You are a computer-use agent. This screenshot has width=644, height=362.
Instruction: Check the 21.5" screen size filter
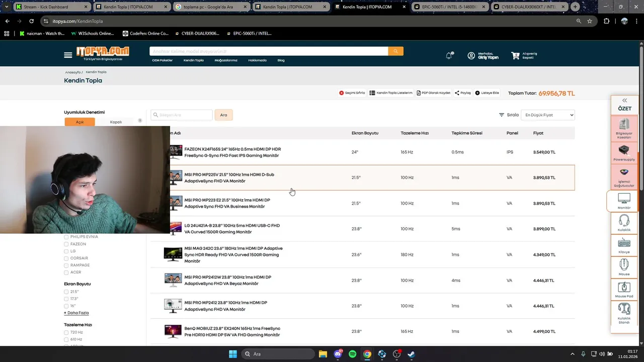(66, 292)
